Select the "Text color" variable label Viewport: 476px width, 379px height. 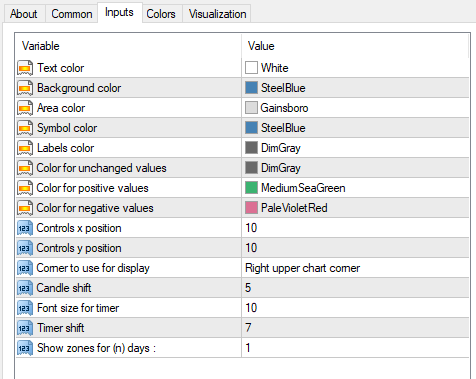61,68
